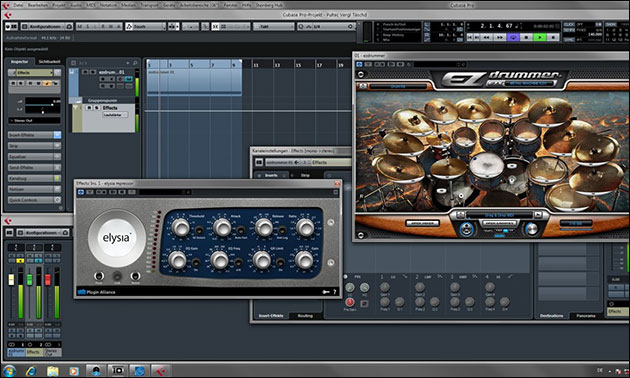Screen dimensions: 630x378
Task: Expand the Insert-Effekte section in the Inspector
Action: 34,135
